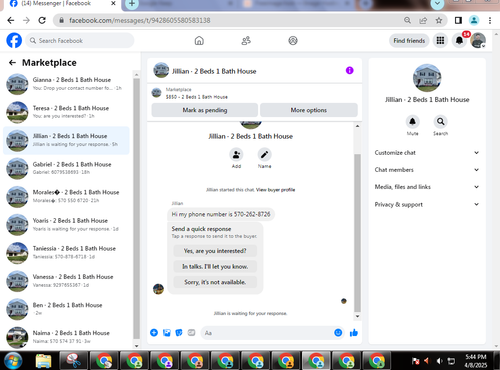Click Find friends button
500x370 pixels.
pyautogui.click(x=409, y=41)
